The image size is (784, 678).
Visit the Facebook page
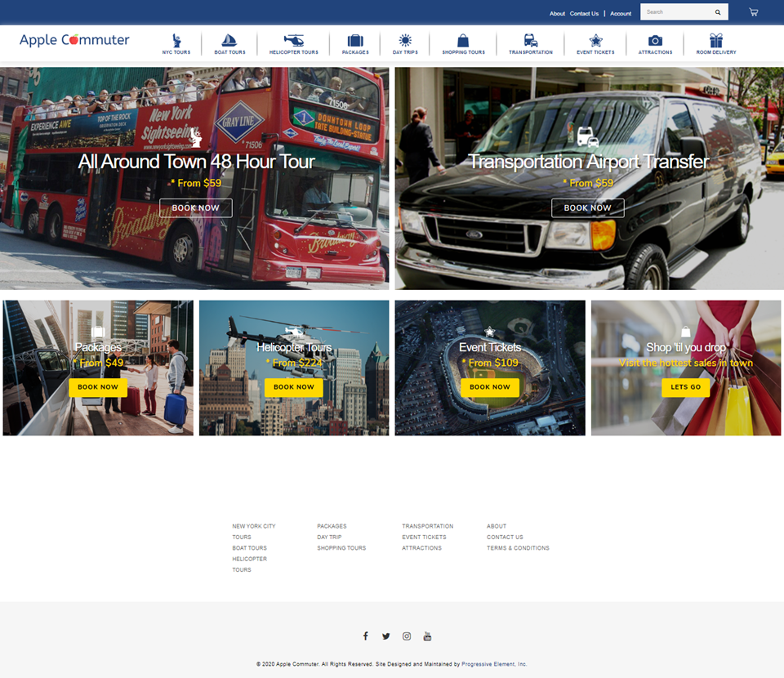tap(366, 636)
